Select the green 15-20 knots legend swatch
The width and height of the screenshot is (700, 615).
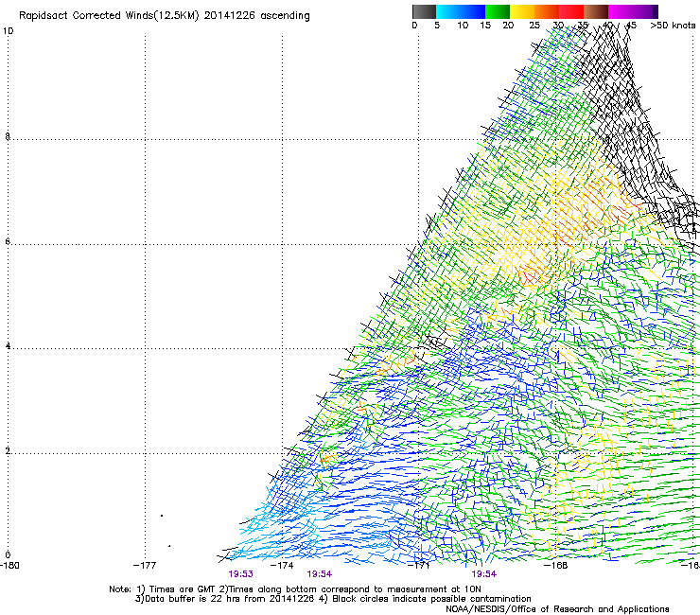498,11
